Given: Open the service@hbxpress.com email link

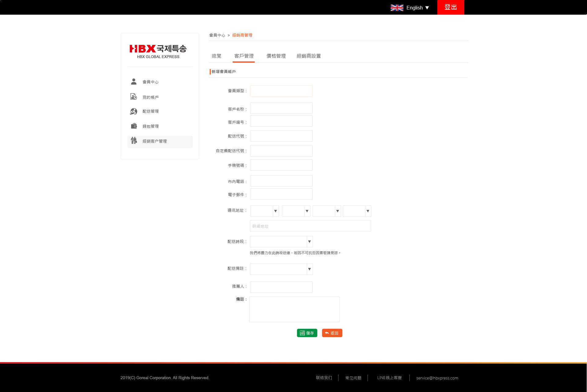Looking at the screenshot, I should [x=437, y=378].
